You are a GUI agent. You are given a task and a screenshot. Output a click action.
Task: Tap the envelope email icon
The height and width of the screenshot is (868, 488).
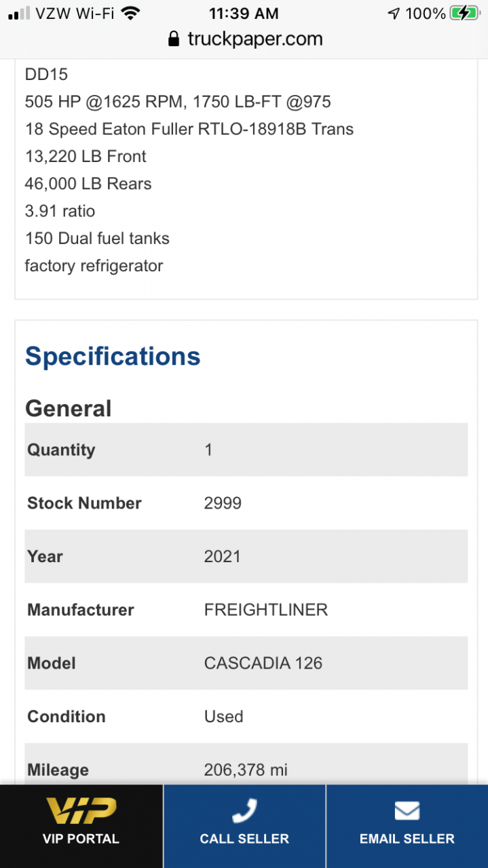(407, 812)
